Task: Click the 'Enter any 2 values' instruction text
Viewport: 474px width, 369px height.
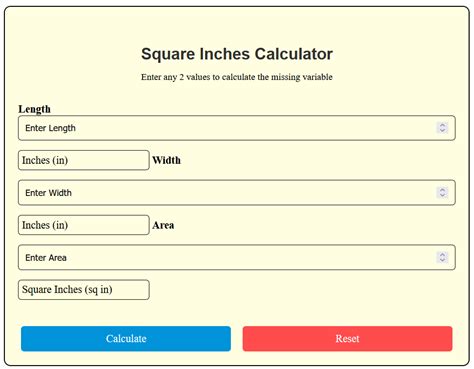Action: click(x=237, y=77)
